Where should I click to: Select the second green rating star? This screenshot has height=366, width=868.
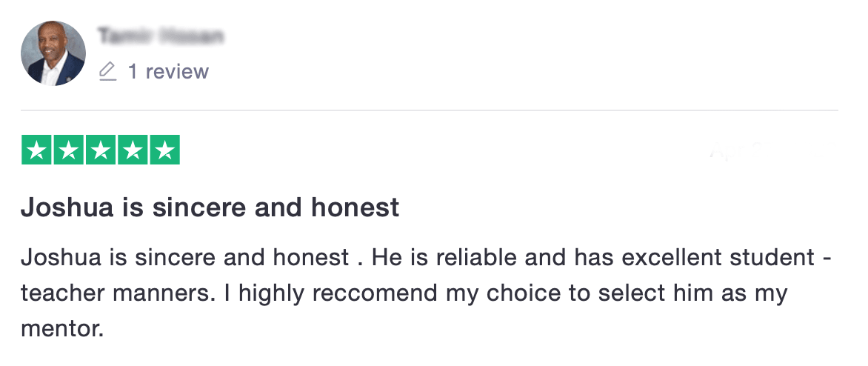tap(69, 150)
